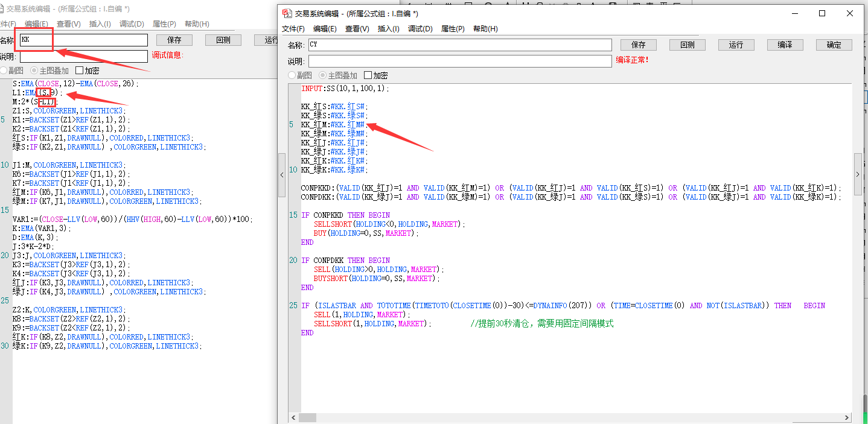Select 主图叠加 radio button in the CY window
The width and height of the screenshot is (868, 424).
click(x=323, y=75)
